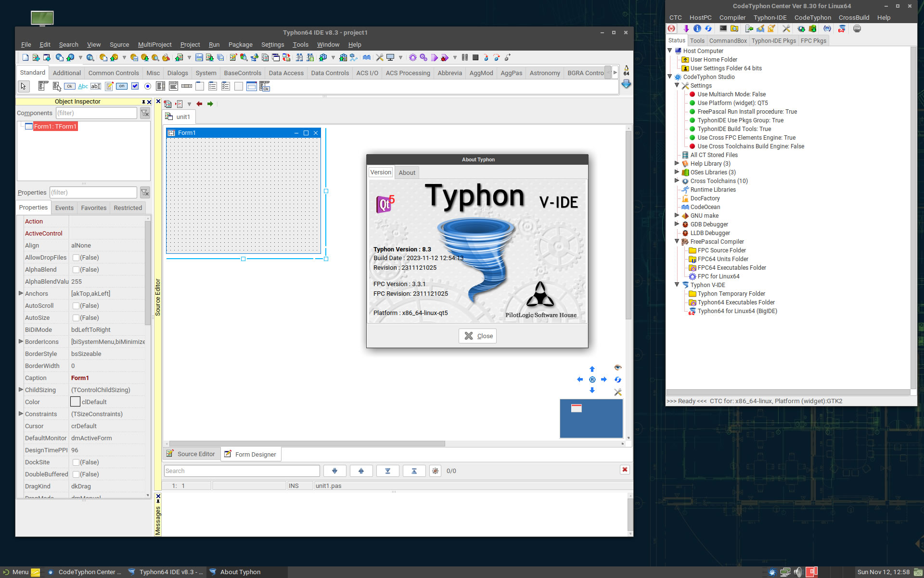Image resolution: width=924 pixels, height=578 pixels.
Task: Click the form designer horizontal scrollbar
Action: [307, 444]
